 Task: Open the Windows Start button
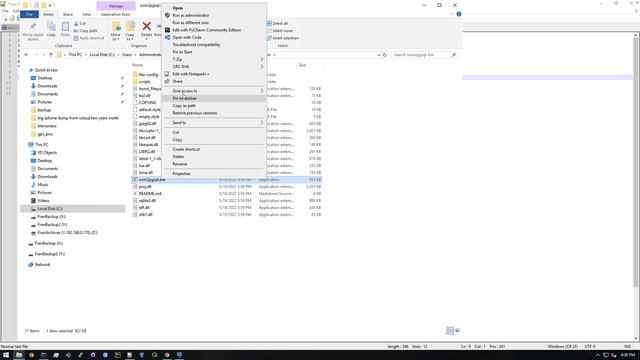tap(6, 355)
